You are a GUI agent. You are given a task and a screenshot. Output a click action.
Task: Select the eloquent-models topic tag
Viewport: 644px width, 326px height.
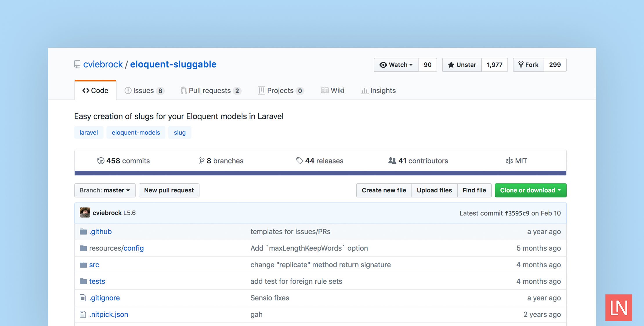[136, 132]
